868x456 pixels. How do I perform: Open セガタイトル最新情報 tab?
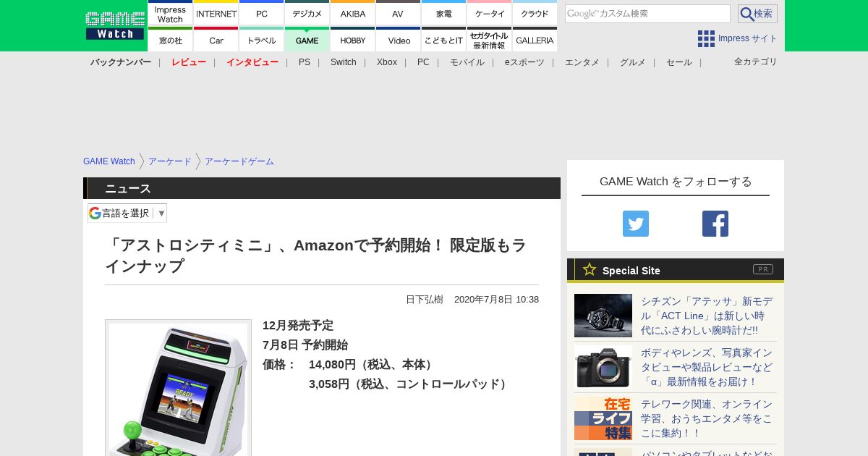pos(490,40)
